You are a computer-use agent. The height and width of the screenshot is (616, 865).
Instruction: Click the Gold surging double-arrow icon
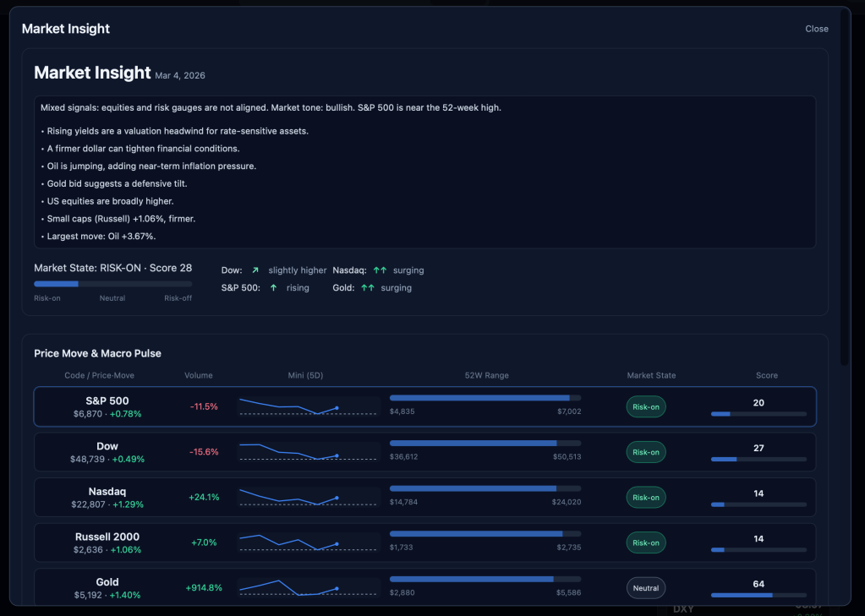point(368,288)
